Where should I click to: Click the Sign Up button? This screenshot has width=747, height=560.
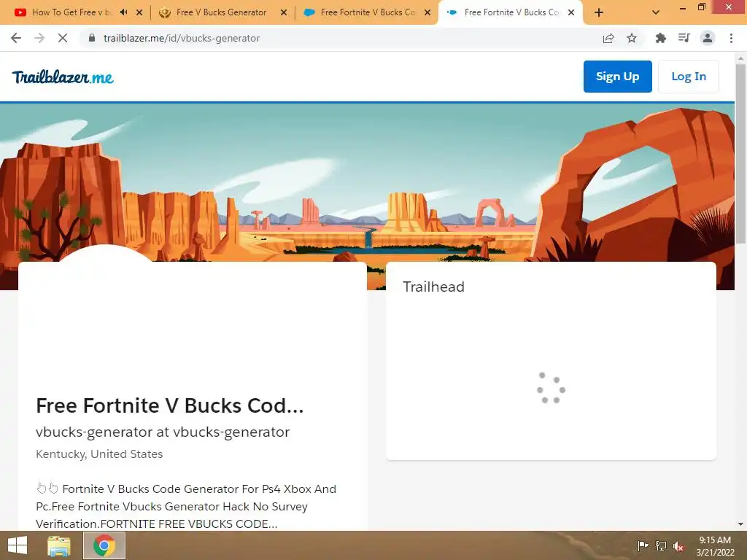617,76
